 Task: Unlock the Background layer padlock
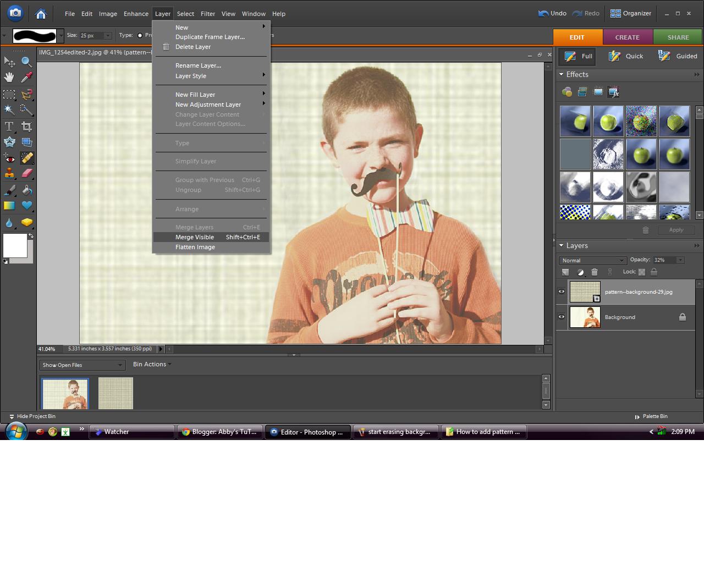(x=683, y=317)
